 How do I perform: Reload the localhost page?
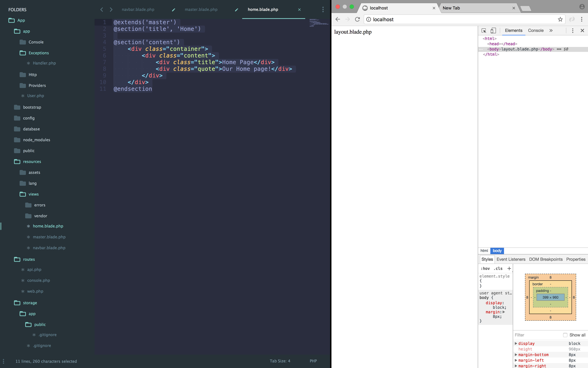(357, 19)
